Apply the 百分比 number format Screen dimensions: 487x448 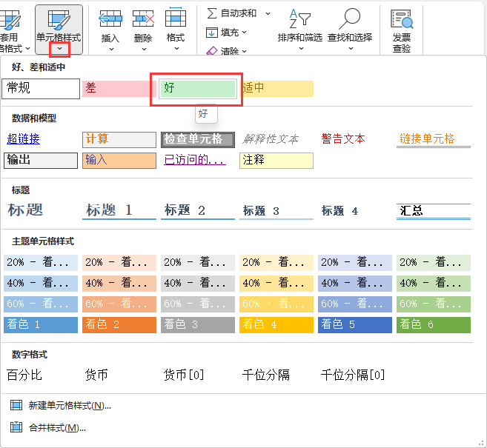pos(24,375)
